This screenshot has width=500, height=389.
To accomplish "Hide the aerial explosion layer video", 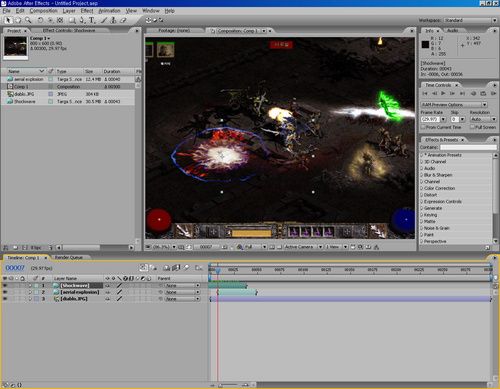I will 5,292.
